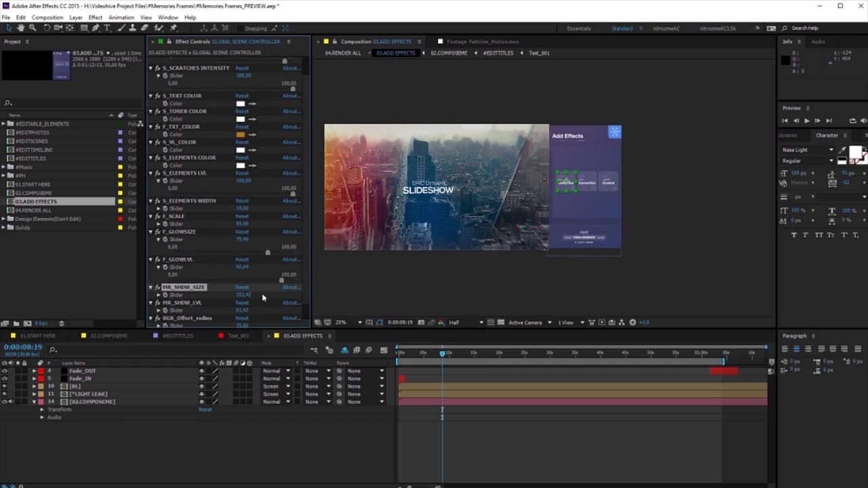
Task: Select the Selection arrow tool
Action: tap(9, 28)
